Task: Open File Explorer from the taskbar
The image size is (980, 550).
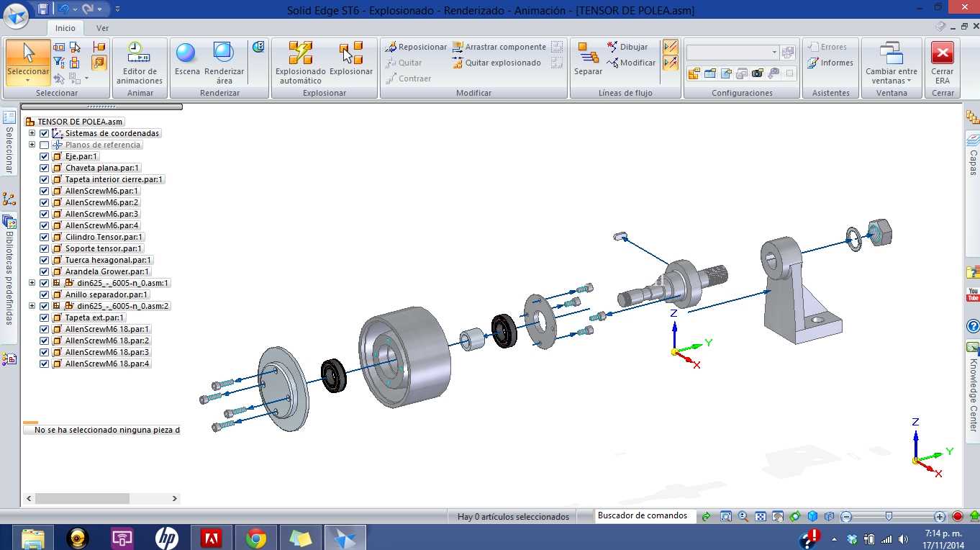Action: [32, 538]
